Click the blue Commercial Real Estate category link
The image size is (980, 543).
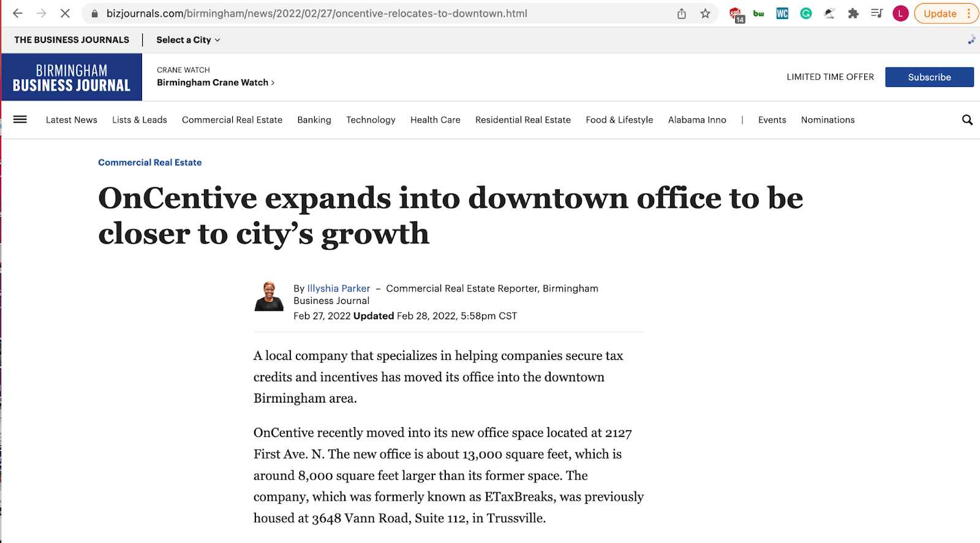point(150,162)
